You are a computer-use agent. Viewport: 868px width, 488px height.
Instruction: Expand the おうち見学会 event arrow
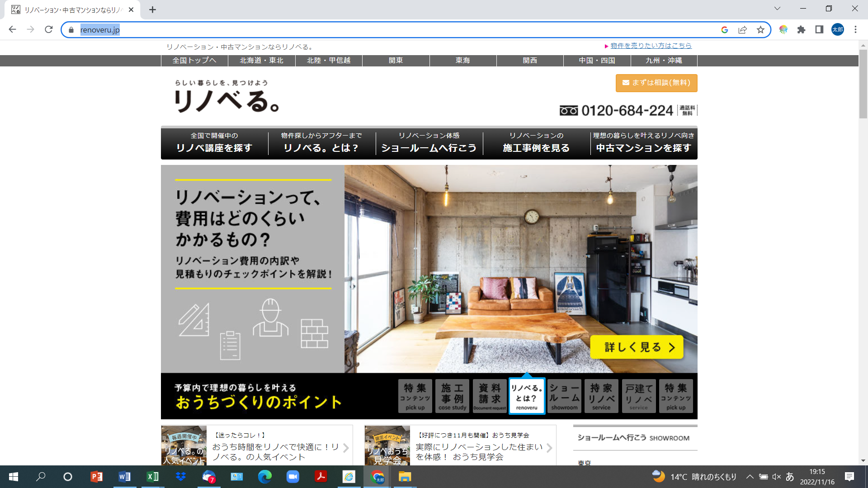(549, 448)
